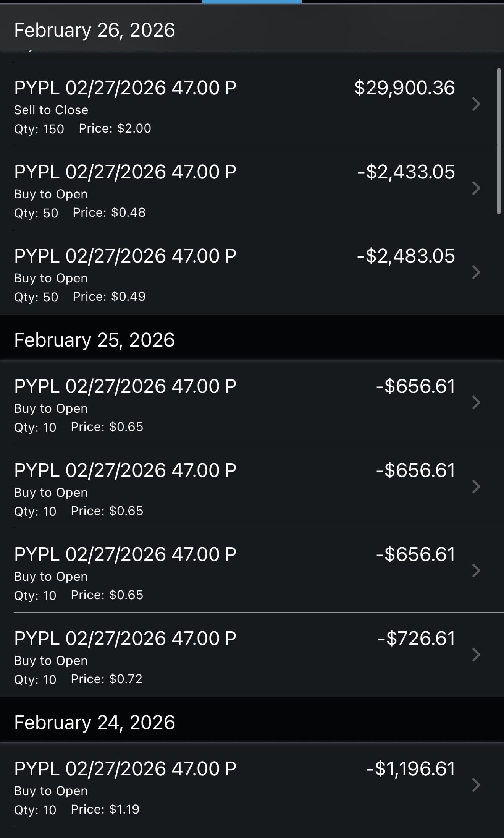Tap the chevron beside -$2,483.05
Screen dimensions: 504x838
[476, 272]
